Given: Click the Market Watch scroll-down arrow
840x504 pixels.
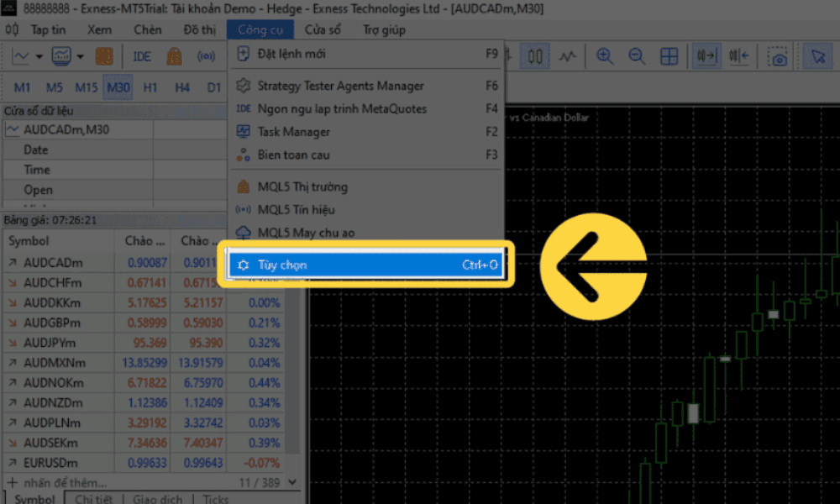Looking at the screenshot, I should 291,482.
